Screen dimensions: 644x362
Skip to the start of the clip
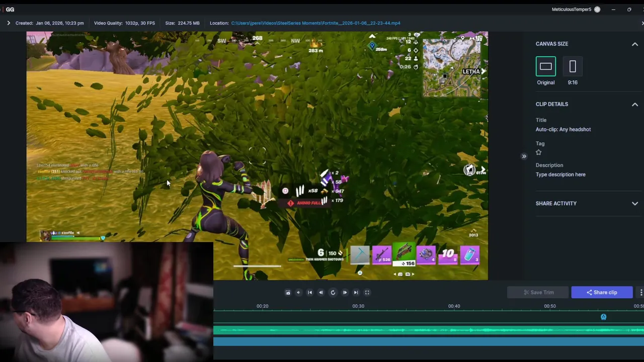[310, 293]
